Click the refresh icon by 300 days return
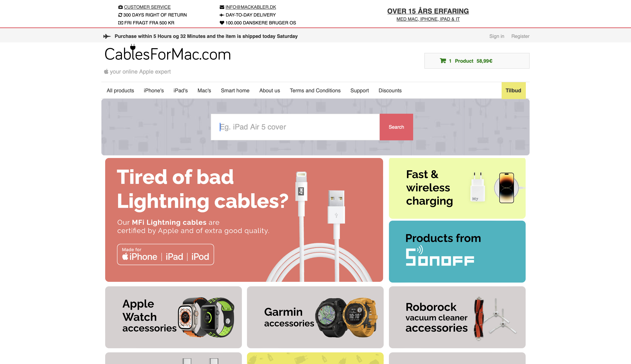This screenshot has width=631, height=364. 120,15
